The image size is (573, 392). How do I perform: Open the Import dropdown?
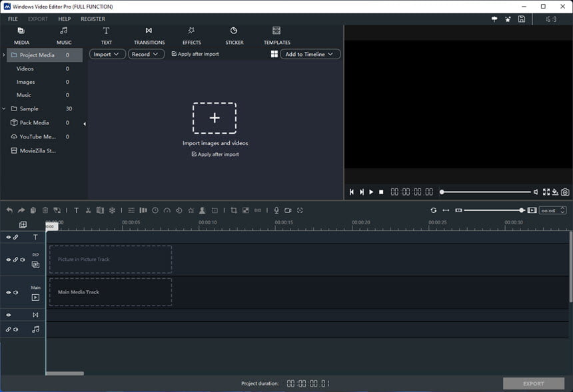[107, 54]
